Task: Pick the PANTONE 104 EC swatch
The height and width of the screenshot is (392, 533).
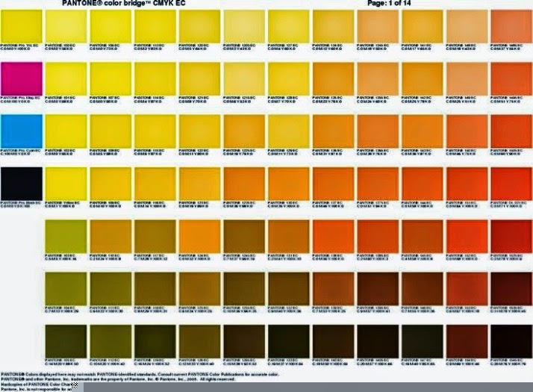Action: click(66, 289)
